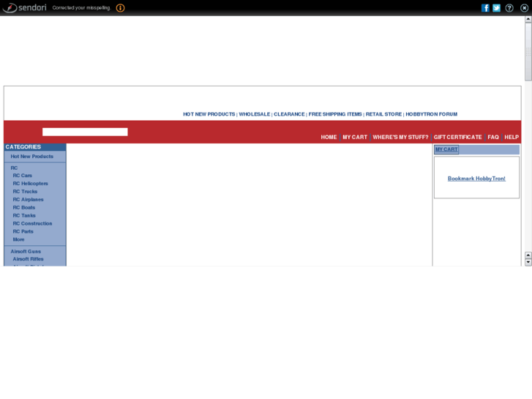Viewport: 532px width, 399px height.
Task: Open Free Shipping Items link
Action: tap(335, 114)
